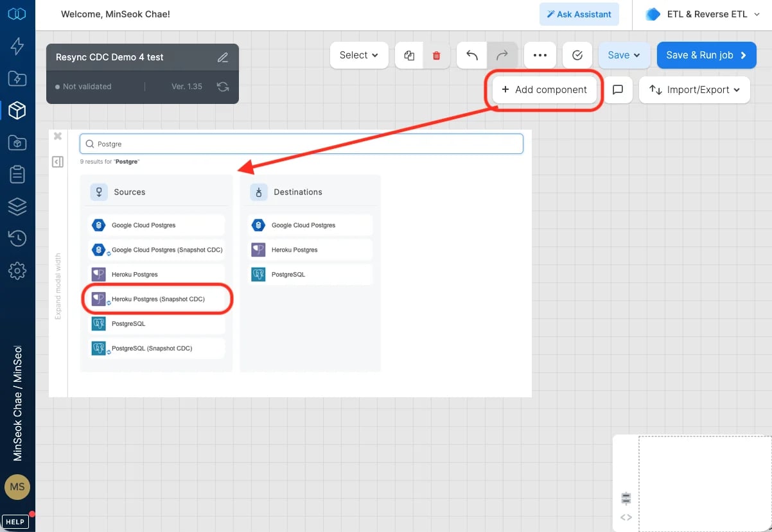Click the Save & Run job button
Screen dimensions: 772x532
coord(706,55)
